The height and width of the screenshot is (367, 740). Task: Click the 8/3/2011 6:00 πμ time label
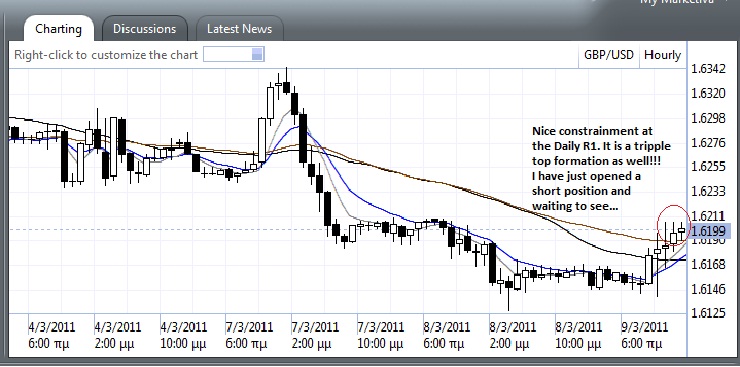[x=446, y=335]
